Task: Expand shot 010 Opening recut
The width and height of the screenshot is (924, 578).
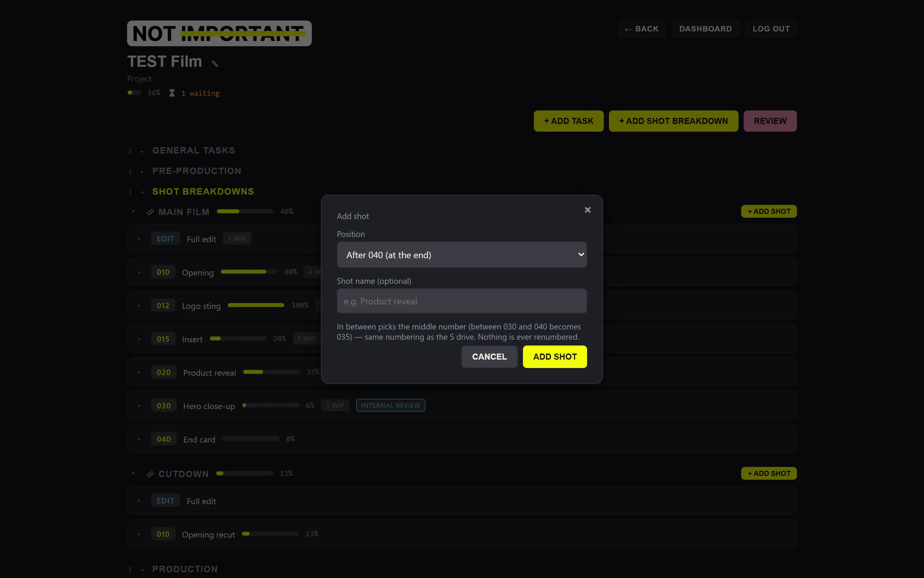Action: pos(139,534)
